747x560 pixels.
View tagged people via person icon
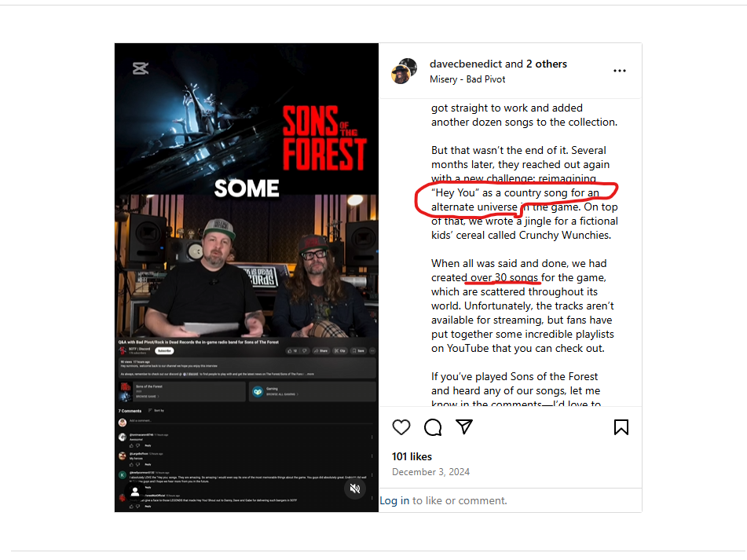click(135, 492)
